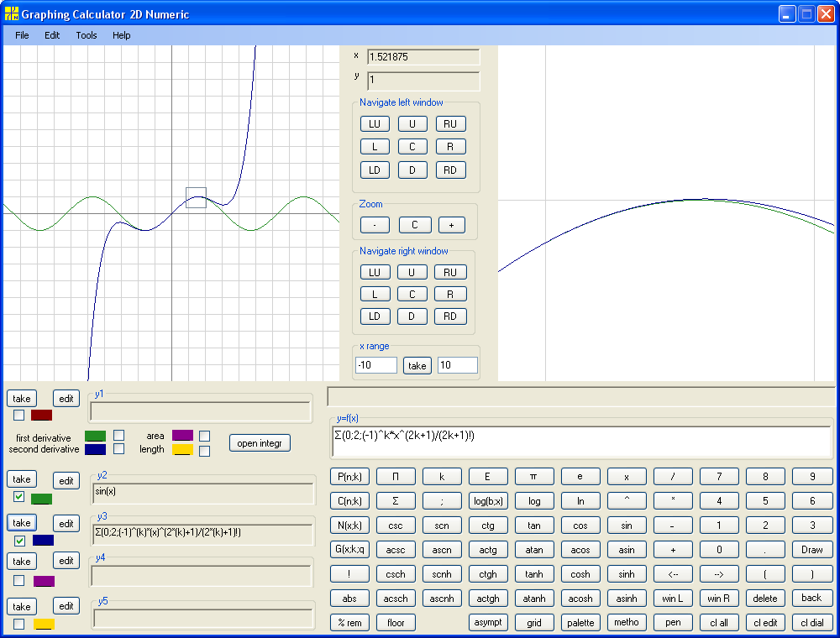This screenshot has height=638, width=840.
Task: Click the left arrow cursor key
Action: (673, 574)
